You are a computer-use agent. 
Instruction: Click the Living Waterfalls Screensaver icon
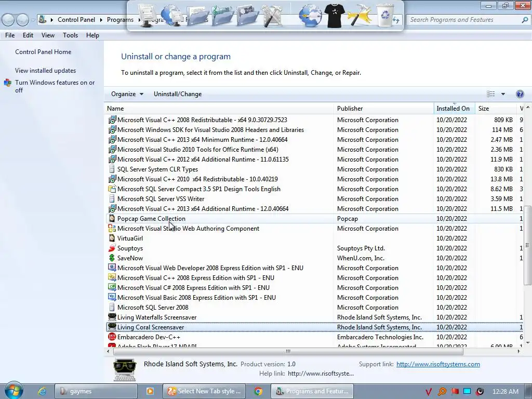[x=112, y=317]
